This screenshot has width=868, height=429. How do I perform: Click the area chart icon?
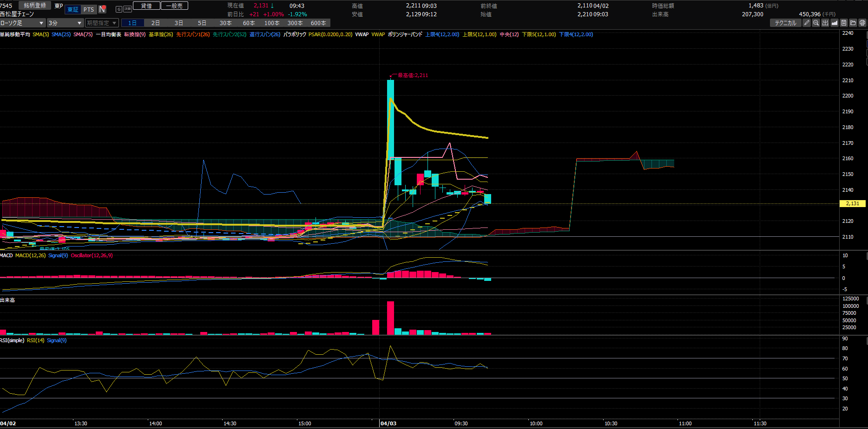[835, 23]
